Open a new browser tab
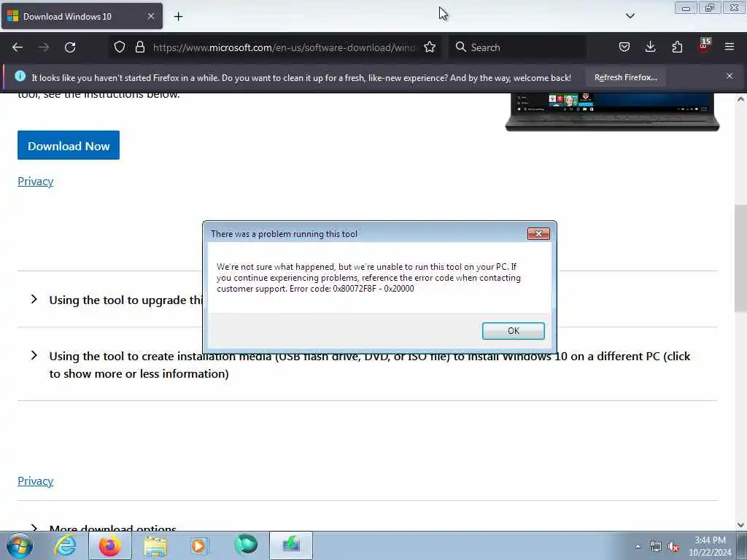Image resolution: width=747 pixels, height=560 pixels. pos(178,17)
